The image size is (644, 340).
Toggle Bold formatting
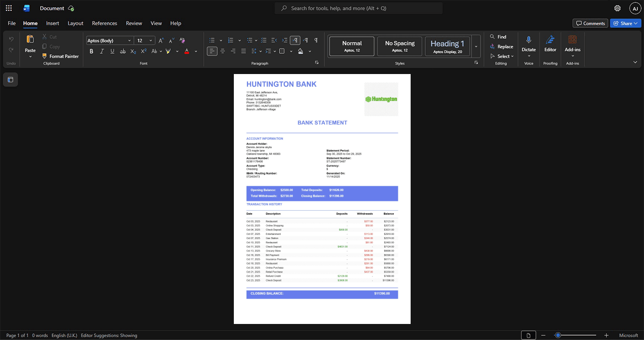tap(91, 51)
